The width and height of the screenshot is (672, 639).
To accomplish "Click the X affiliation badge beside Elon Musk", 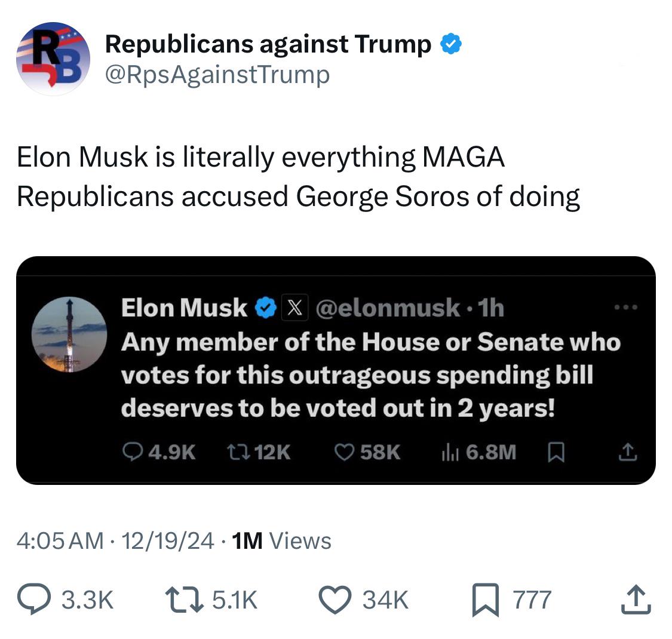I will pyautogui.click(x=290, y=308).
